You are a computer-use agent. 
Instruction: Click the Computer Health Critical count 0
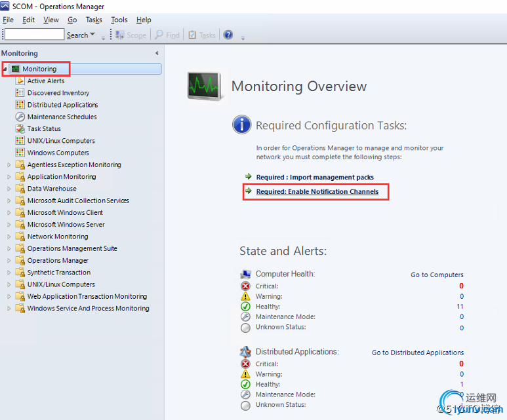click(461, 286)
